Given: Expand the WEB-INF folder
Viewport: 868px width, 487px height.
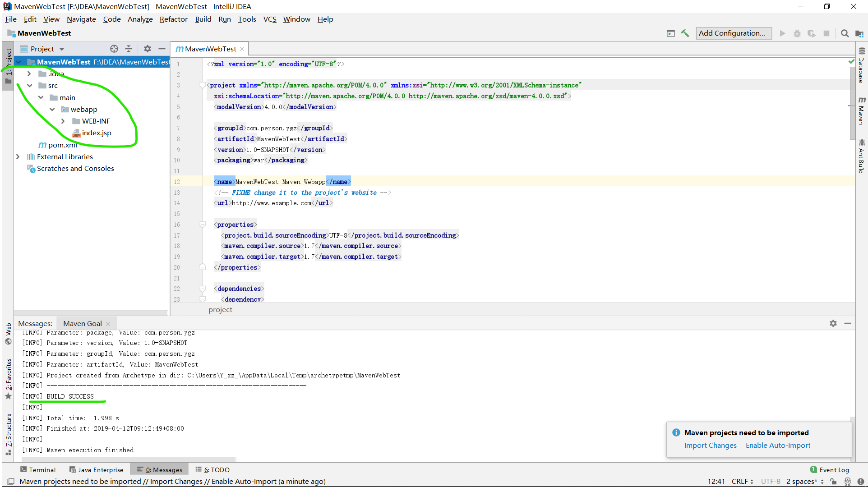Looking at the screenshot, I should click(63, 121).
